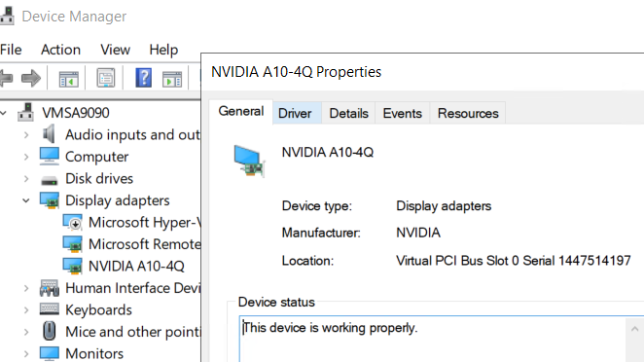Click the Device Manager title bar icon
This screenshot has height=362, width=644.
[7, 16]
